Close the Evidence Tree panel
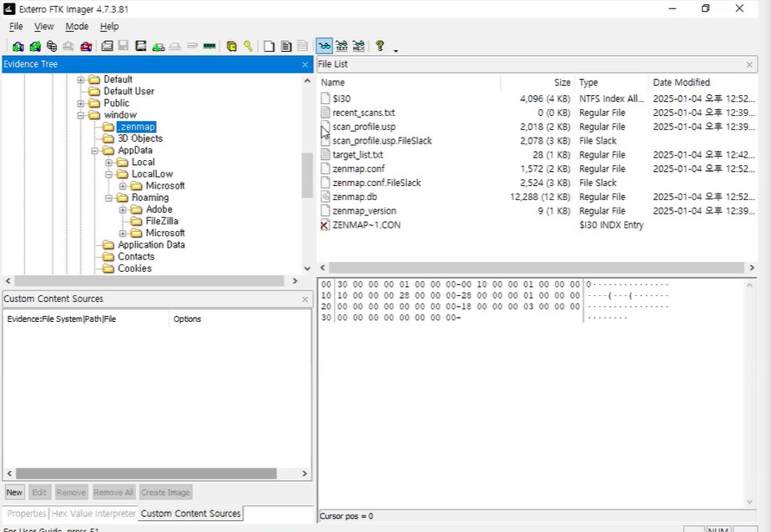Viewport: 771px width, 532px height. [305, 64]
